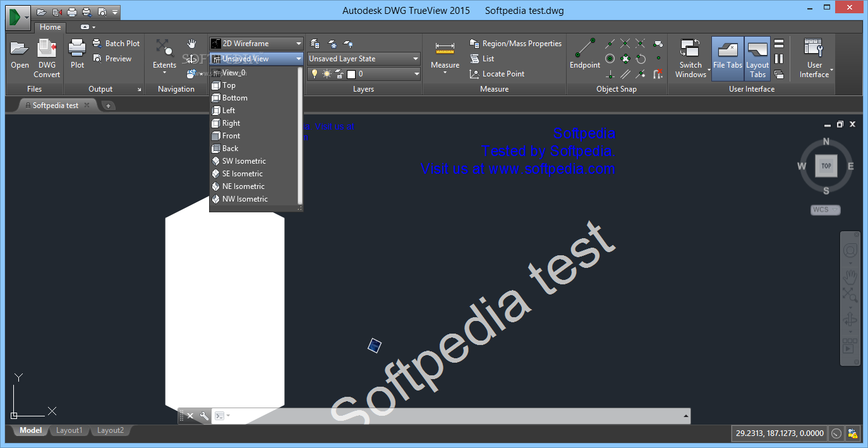
Task: Click the coordinates readout 29.2313, 187.1273
Action: pyautogui.click(x=780, y=433)
